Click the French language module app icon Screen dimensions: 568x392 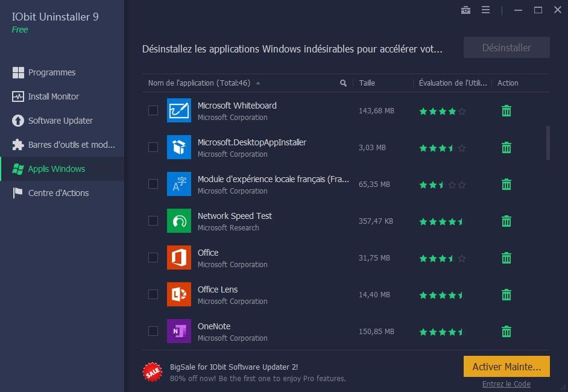179,184
